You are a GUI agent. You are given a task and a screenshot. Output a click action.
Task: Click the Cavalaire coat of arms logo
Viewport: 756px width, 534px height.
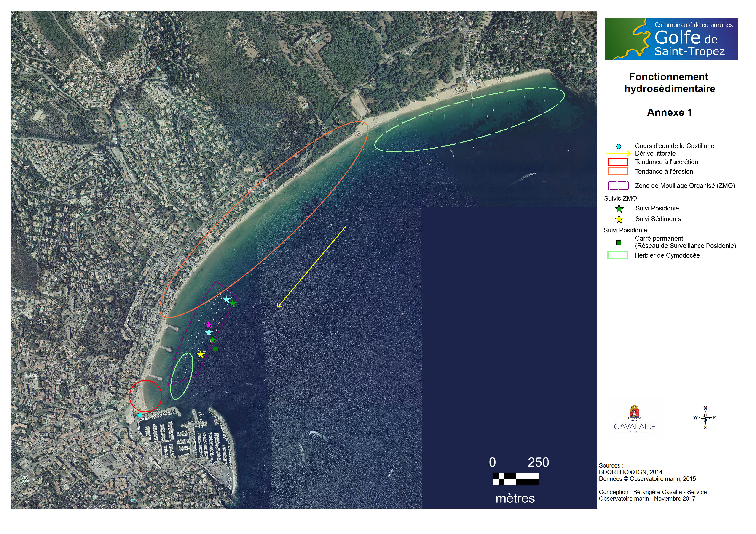tap(634, 413)
